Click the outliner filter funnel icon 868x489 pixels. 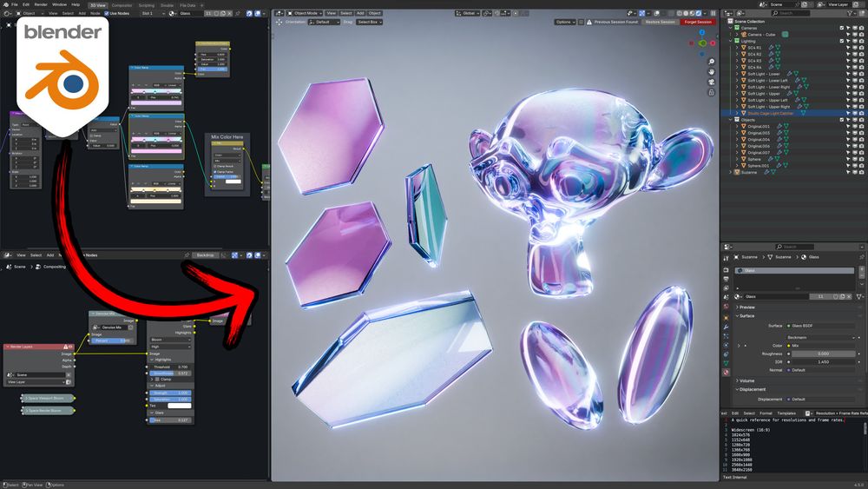coord(850,13)
